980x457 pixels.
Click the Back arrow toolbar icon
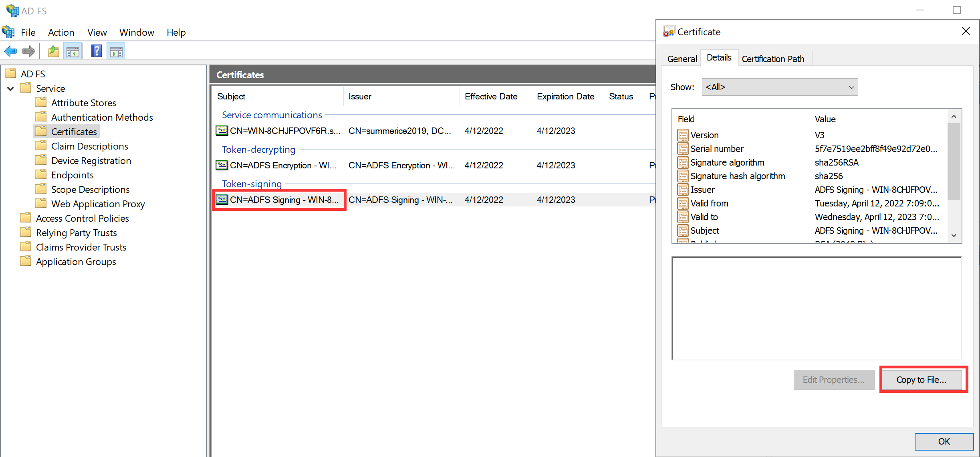(10, 51)
